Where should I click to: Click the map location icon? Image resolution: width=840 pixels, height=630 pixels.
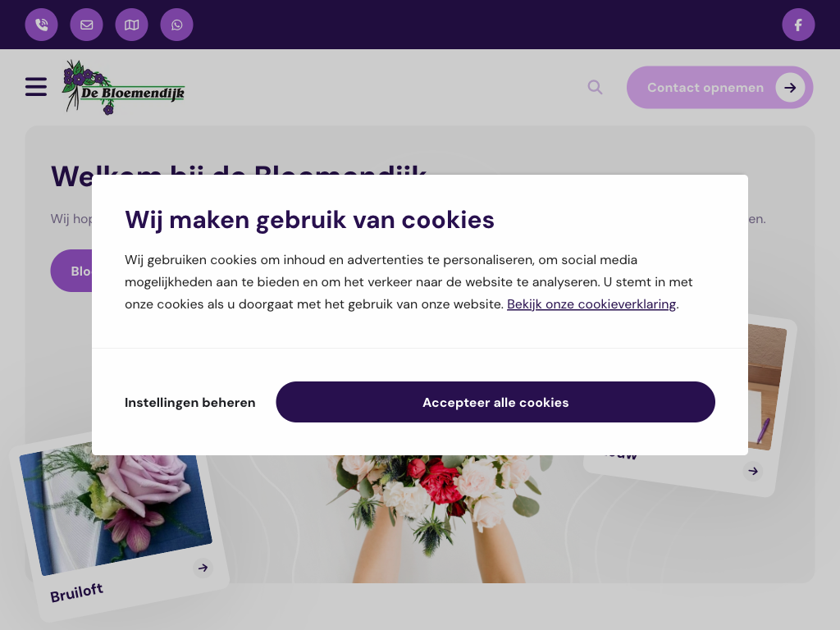(x=131, y=25)
